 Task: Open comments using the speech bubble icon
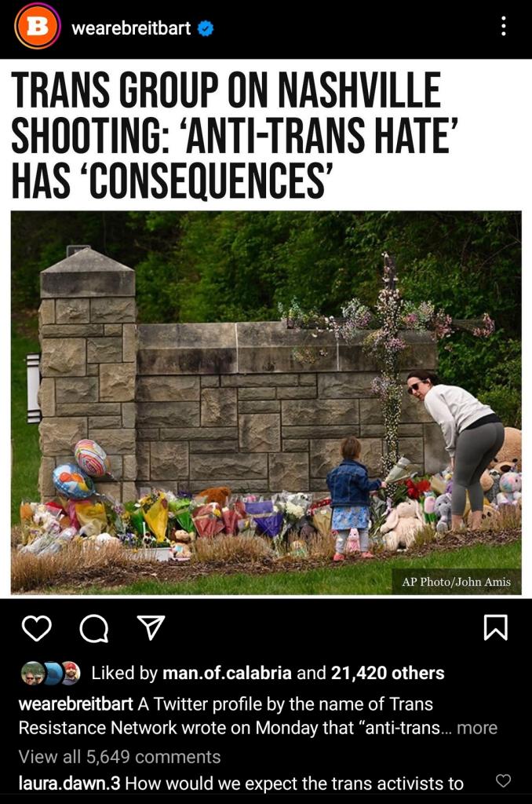[x=94, y=629]
